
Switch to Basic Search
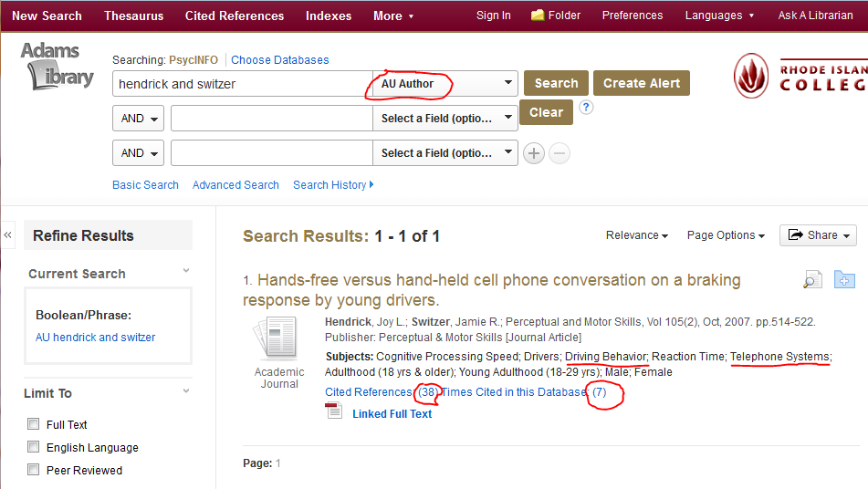click(x=146, y=185)
